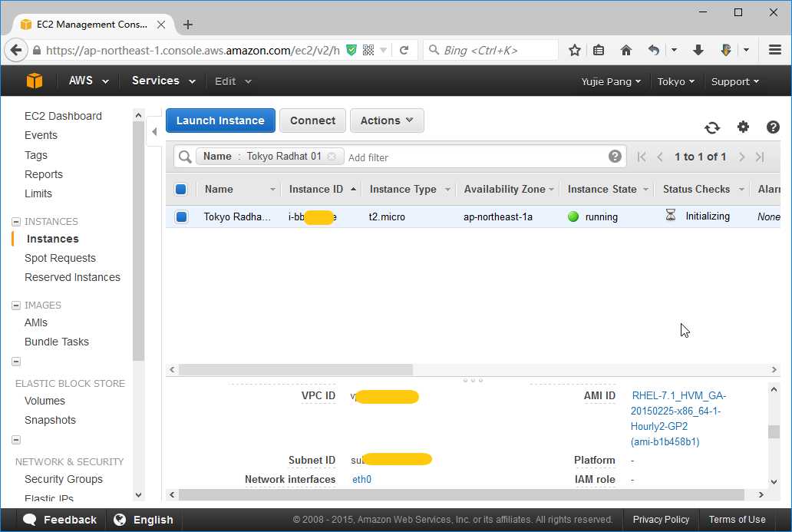This screenshot has width=792, height=532.
Task: Open EC2 Dashboard in sidebar
Action: point(63,116)
